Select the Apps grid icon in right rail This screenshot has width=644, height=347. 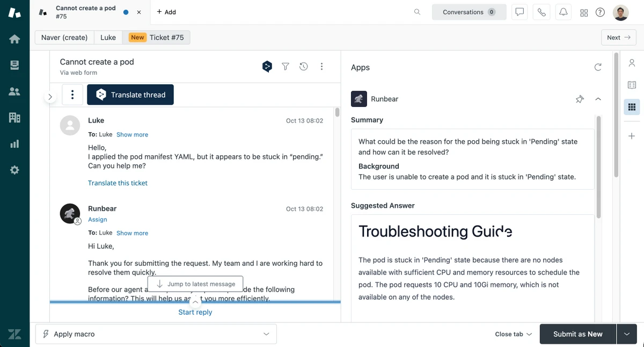632,107
